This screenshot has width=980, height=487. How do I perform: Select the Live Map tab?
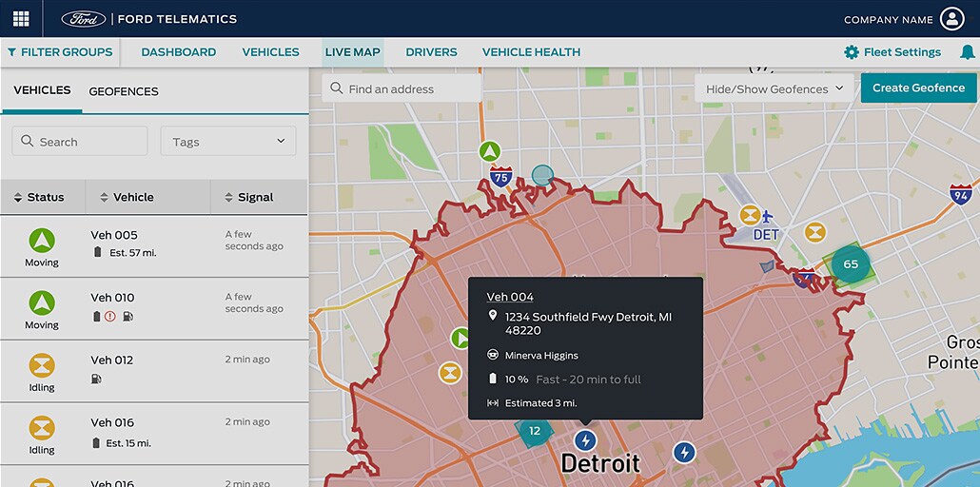(352, 52)
